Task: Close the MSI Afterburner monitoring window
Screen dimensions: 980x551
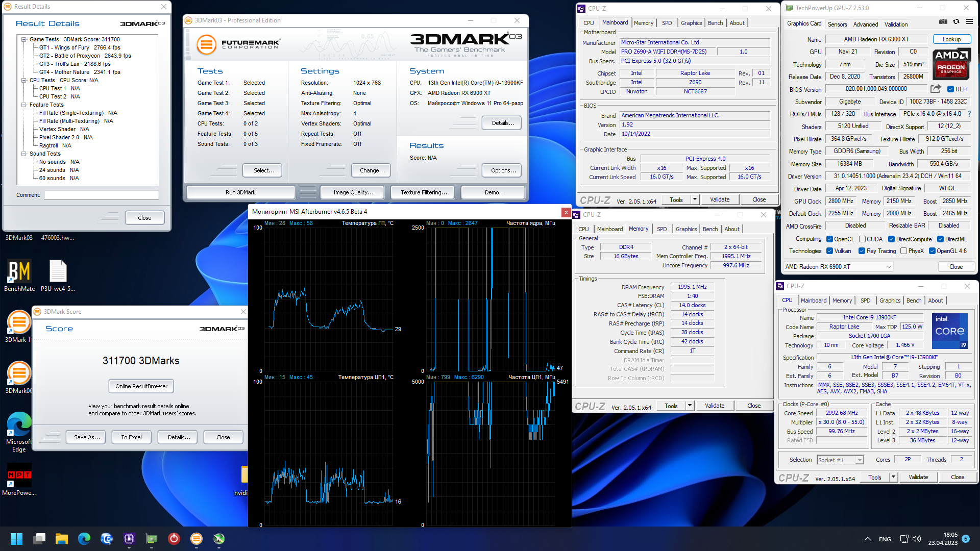Action: (566, 212)
